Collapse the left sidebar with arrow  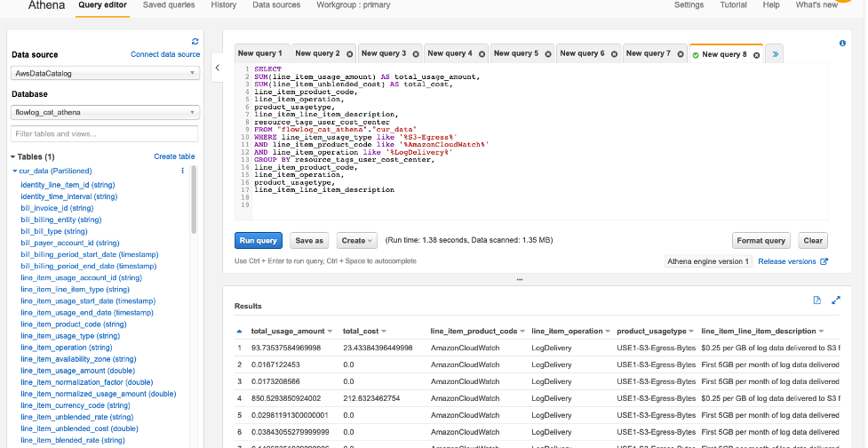pyautogui.click(x=218, y=68)
